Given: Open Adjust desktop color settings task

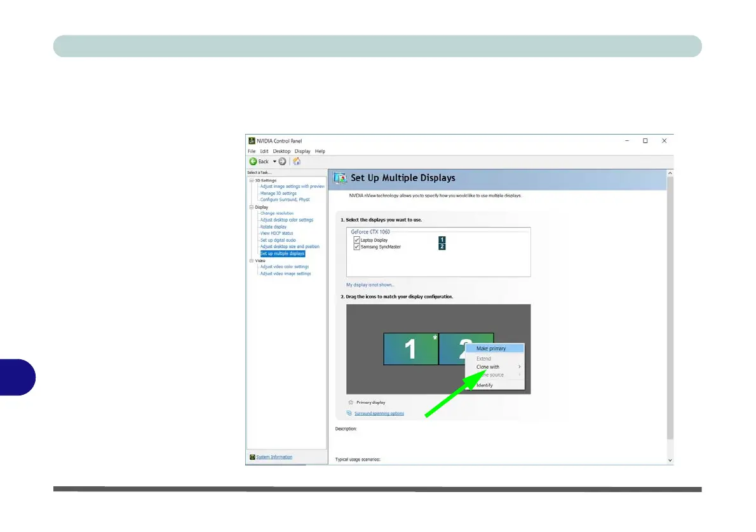Looking at the screenshot, I should 287,220.
